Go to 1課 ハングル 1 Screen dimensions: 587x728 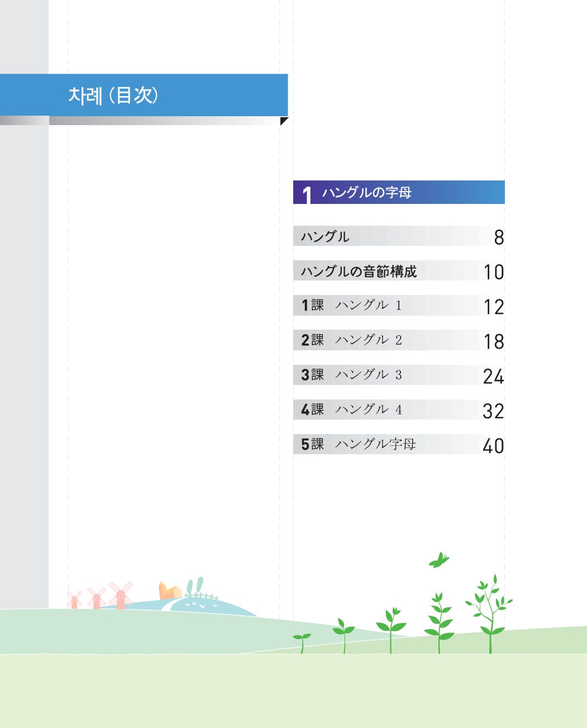coord(352,306)
